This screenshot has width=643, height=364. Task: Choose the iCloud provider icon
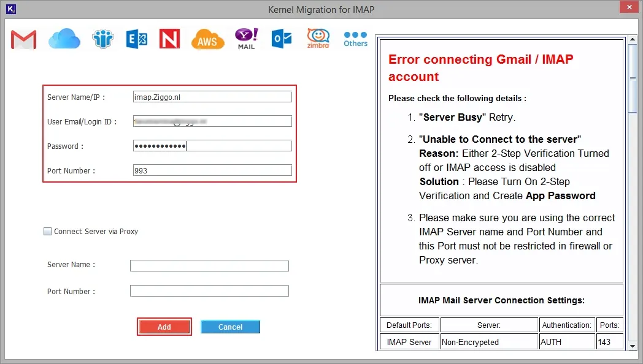pyautogui.click(x=64, y=39)
